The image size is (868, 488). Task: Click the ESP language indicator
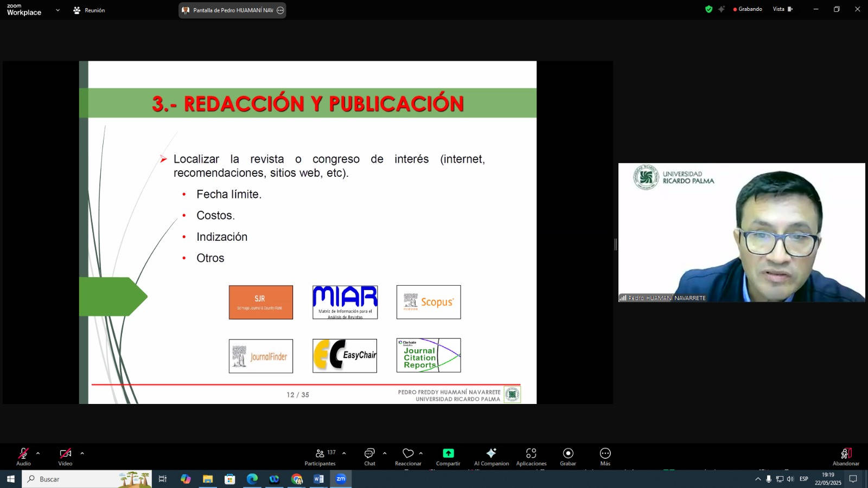pyautogui.click(x=804, y=479)
